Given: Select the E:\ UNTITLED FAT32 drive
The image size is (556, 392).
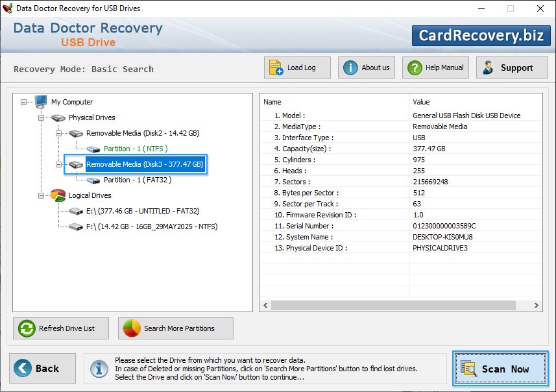Looking at the screenshot, I should [x=143, y=211].
